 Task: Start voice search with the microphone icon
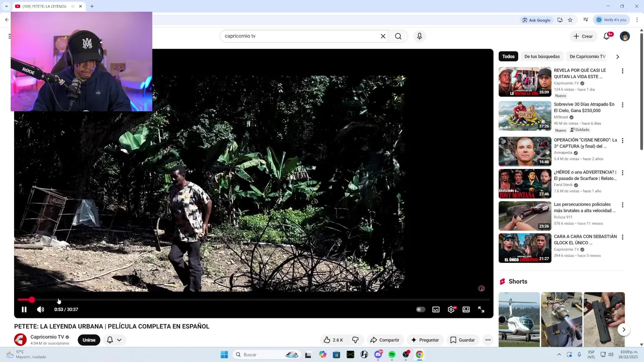[419, 36]
